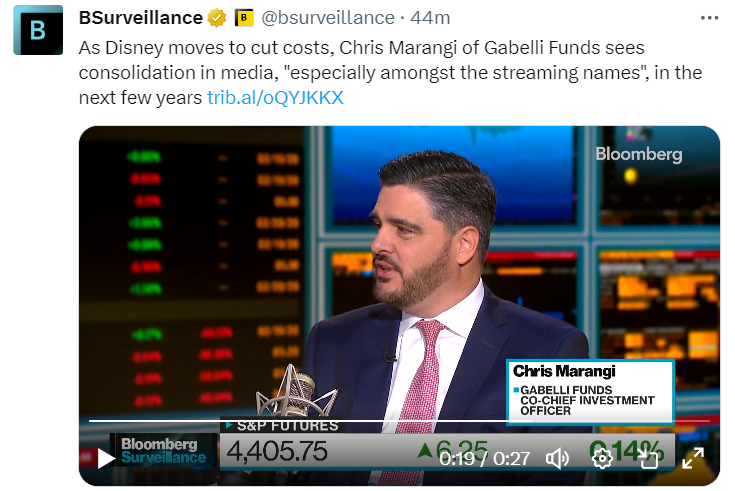The height and width of the screenshot is (491, 735).
Task: Open BSurveillance display name link
Action: (140, 18)
